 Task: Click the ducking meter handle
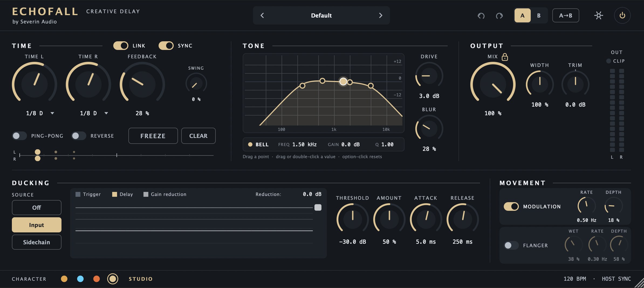click(318, 207)
